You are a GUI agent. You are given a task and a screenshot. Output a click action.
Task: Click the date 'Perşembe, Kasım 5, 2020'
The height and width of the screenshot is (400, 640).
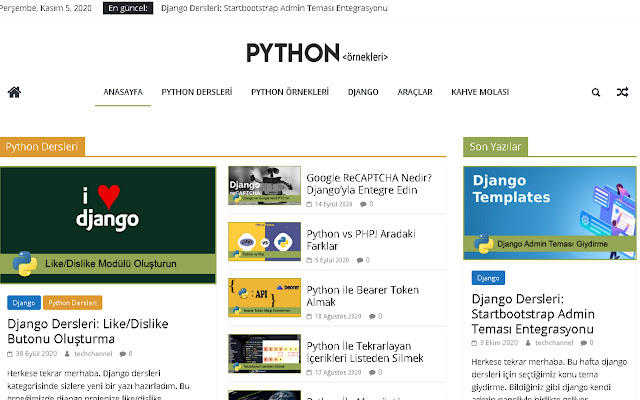click(x=46, y=8)
